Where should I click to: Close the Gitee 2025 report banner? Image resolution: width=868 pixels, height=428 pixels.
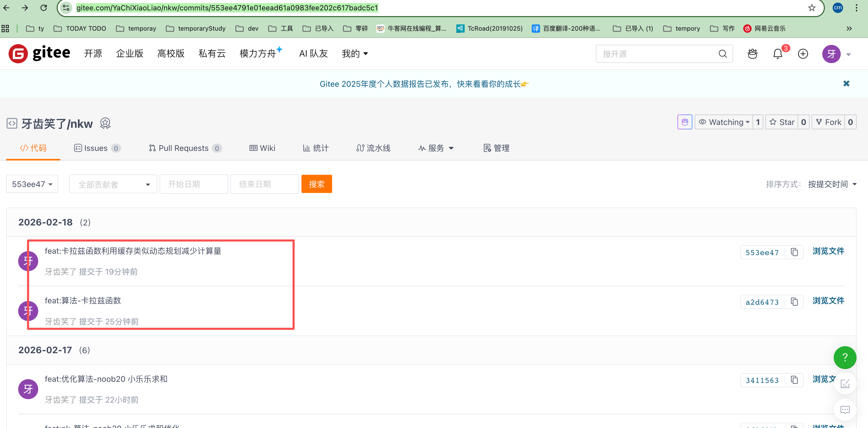point(846,84)
